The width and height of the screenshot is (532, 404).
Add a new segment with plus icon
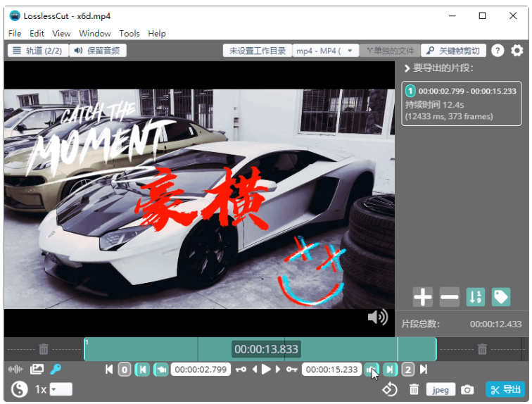click(x=422, y=297)
